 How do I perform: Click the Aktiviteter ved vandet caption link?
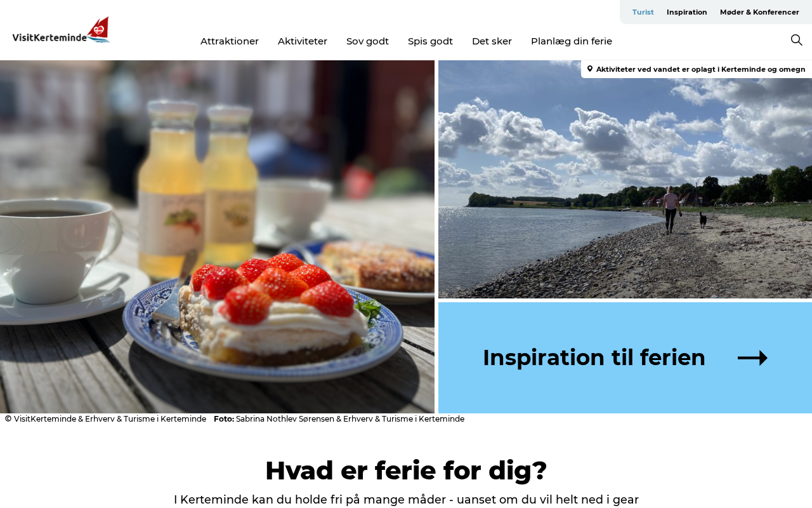coord(700,69)
